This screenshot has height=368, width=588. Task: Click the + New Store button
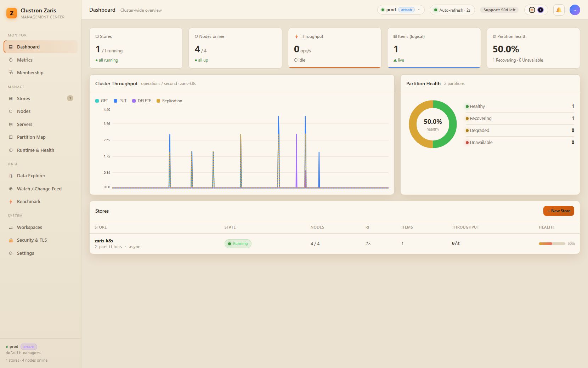point(559,211)
